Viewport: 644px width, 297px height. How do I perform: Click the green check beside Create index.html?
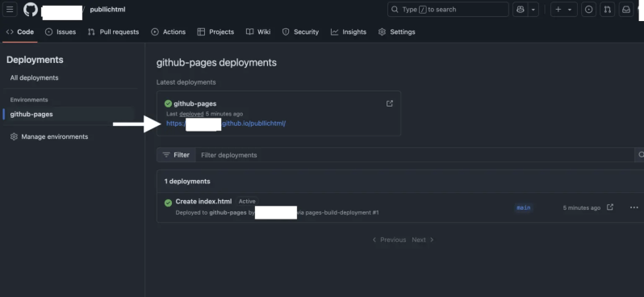click(x=168, y=203)
